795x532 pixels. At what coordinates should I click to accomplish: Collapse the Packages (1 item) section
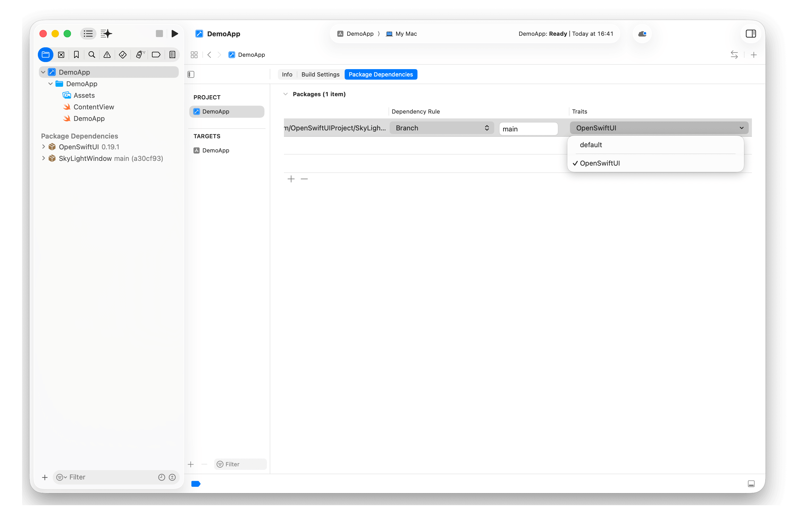pyautogui.click(x=285, y=94)
